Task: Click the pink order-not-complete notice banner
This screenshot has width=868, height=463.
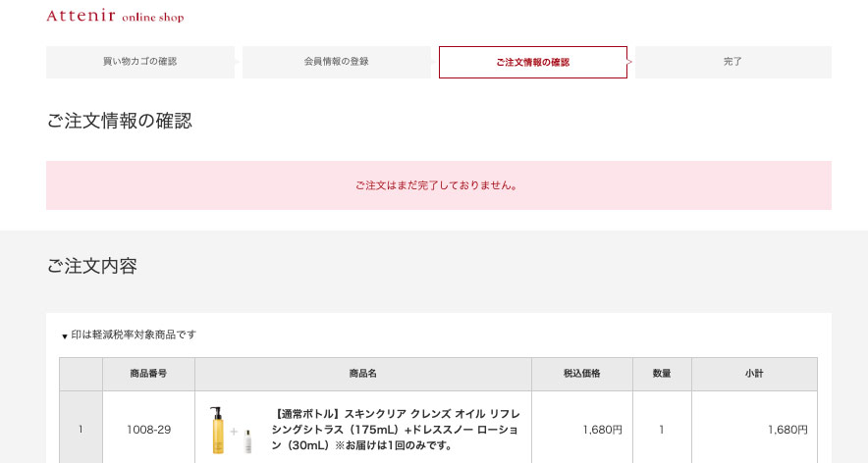Action: tap(438, 185)
